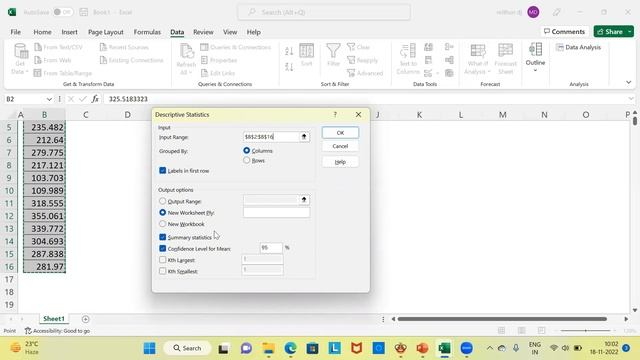Screen dimensions: 640x360
Task: Close the Descriptive Statistics dialog
Action: coord(358,115)
